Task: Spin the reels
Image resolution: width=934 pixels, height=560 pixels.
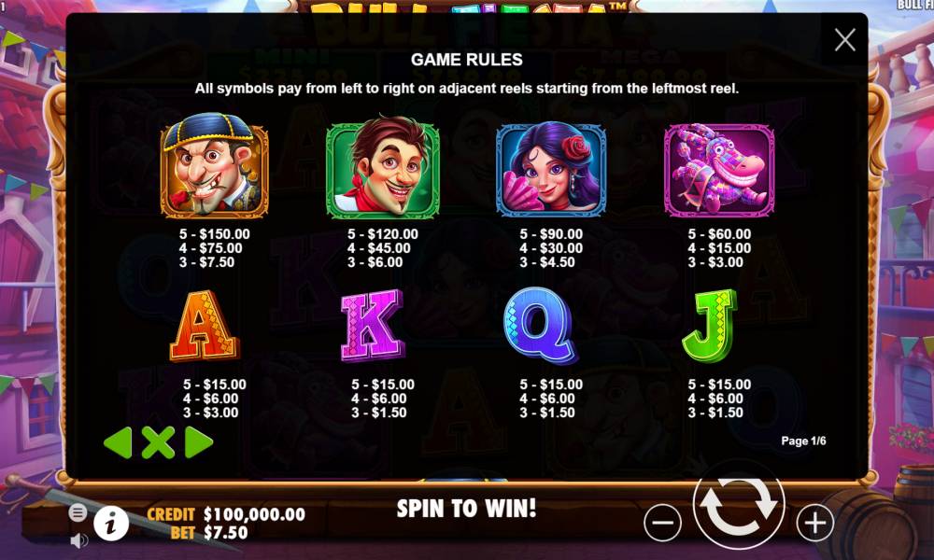Action: (739, 505)
